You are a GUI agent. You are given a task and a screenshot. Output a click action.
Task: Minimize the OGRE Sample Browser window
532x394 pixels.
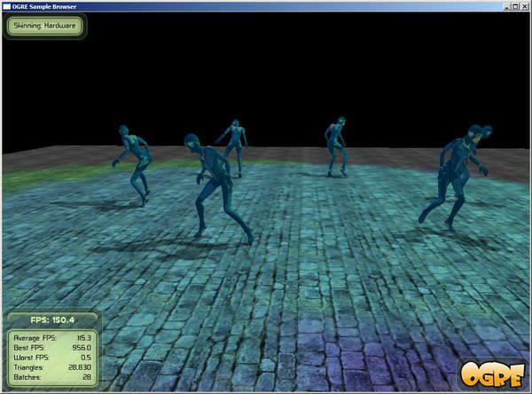pos(507,6)
